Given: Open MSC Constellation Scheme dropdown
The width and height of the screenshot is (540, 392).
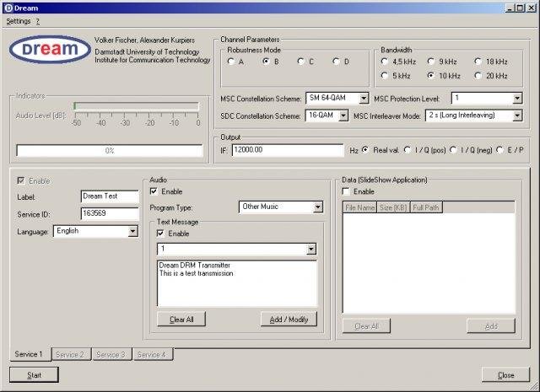Looking at the screenshot, I should [x=364, y=99].
